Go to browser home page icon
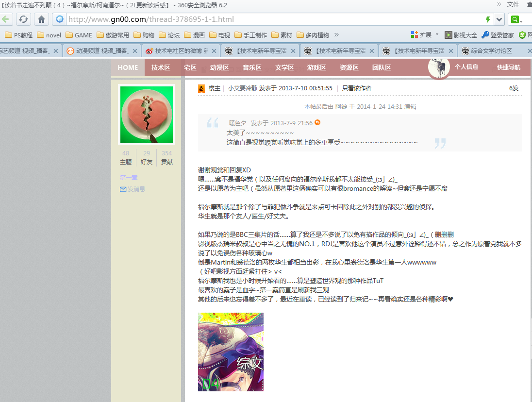532x402 pixels. 42,19
